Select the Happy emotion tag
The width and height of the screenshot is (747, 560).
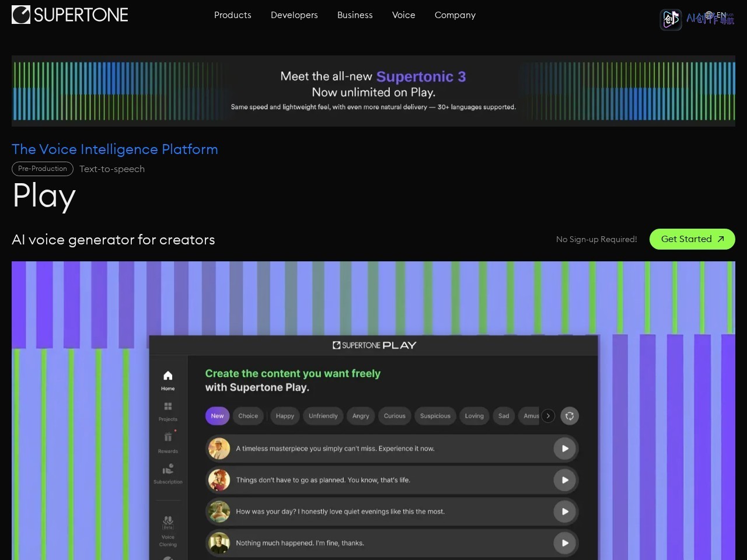pyautogui.click(x=285, y=416)
